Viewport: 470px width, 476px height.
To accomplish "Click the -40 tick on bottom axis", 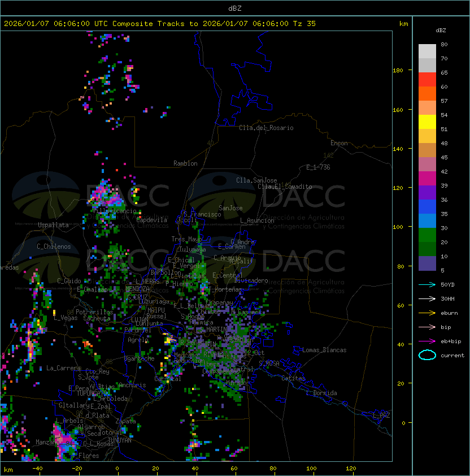I will [37, 468].
